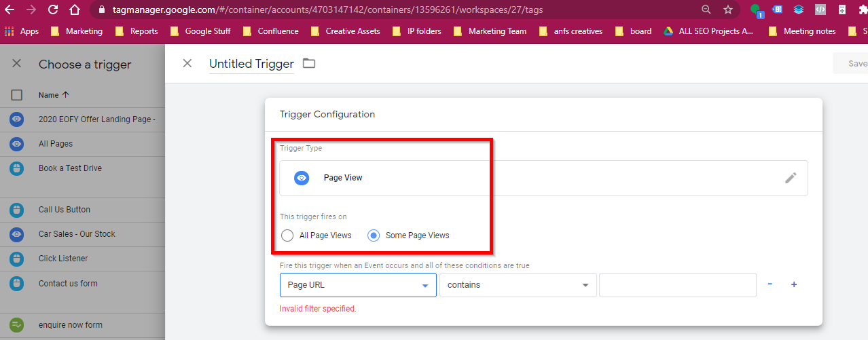Viewport: 868px width, 340px height.
Task: Click the Car Sales - Our Stock icon
Action: [17, 234]
